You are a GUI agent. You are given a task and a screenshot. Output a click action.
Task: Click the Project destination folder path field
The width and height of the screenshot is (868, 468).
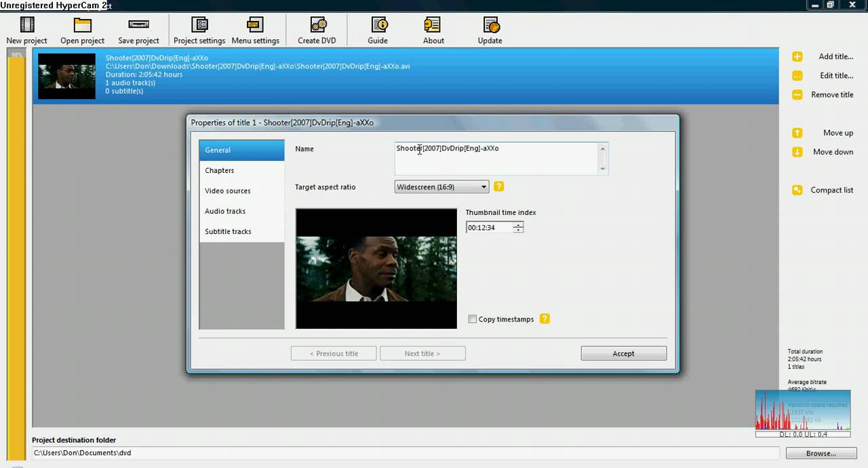point(406,453)
